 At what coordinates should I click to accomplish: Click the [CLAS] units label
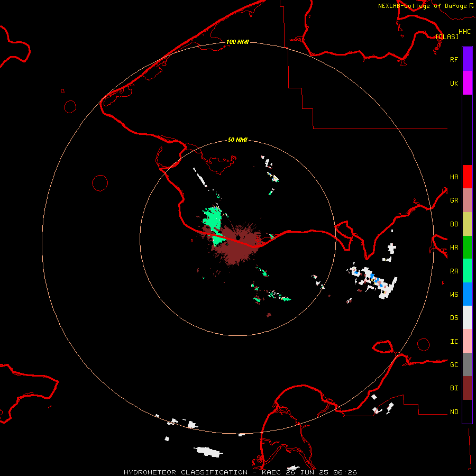point(447,36)
